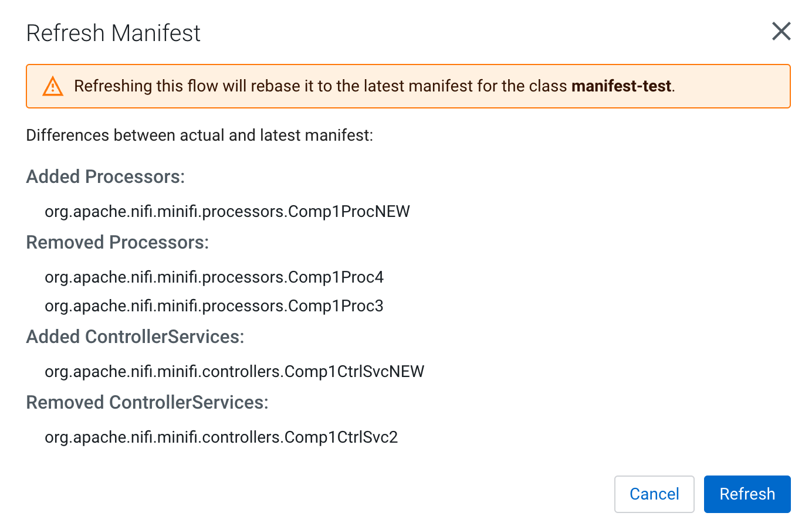Confirm with the blue Refresh button
Image resolution: width=812 pixels, height=523 pixels.
pos(747,494)
